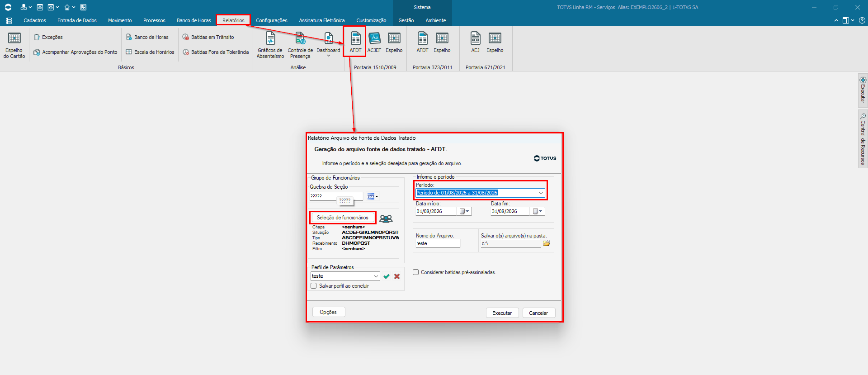Open the Data fim calendar picker
This screenshot has width=868, height=375.
(x=538, y=211)
